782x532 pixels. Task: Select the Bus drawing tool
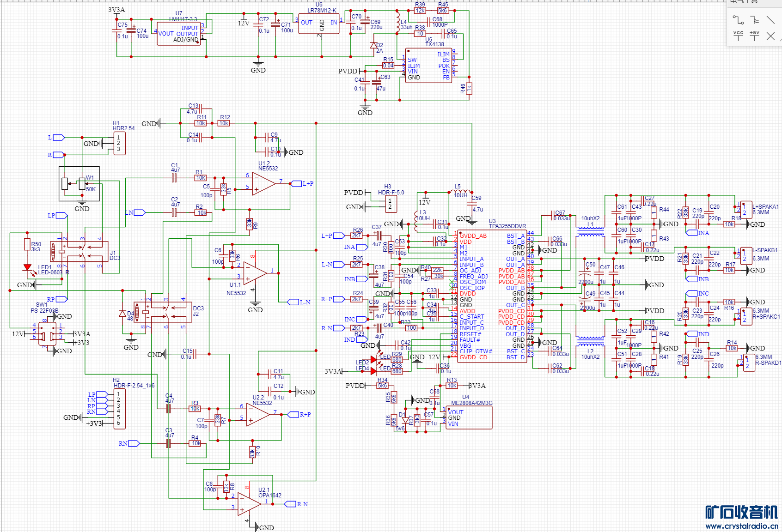click(x=754, y=20)
